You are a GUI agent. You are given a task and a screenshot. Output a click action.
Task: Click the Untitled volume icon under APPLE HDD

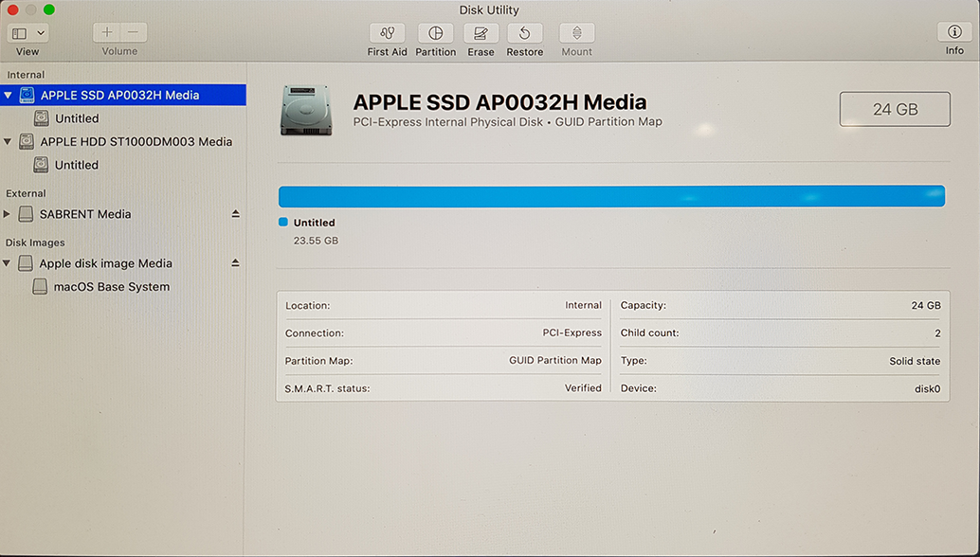[41, 165]
